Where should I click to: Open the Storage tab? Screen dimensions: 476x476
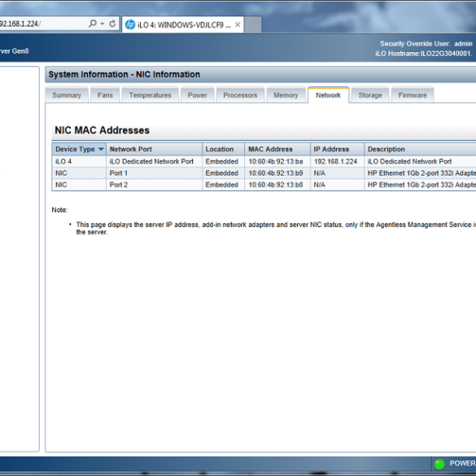[370, 95]
